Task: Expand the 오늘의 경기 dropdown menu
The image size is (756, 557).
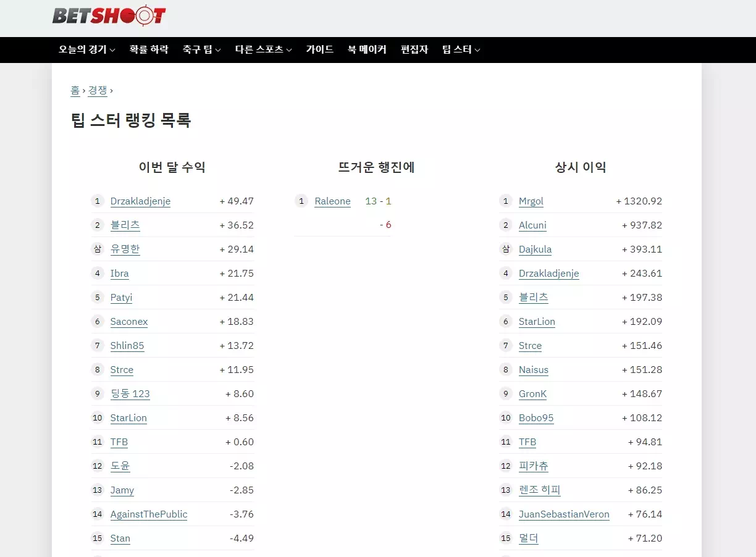Action: (86, 49)
